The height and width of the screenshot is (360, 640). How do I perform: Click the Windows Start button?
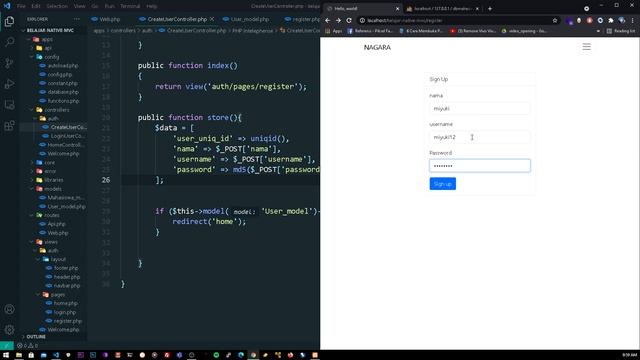tap(6, 355)
